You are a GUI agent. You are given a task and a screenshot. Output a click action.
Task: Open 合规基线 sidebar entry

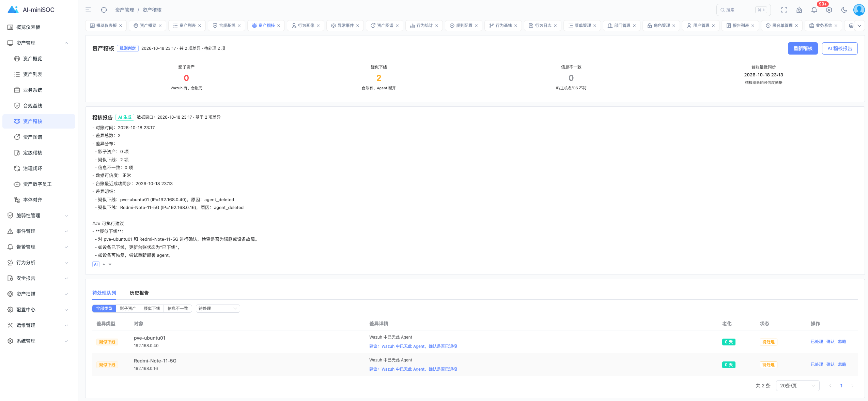(x=39, y=106)
